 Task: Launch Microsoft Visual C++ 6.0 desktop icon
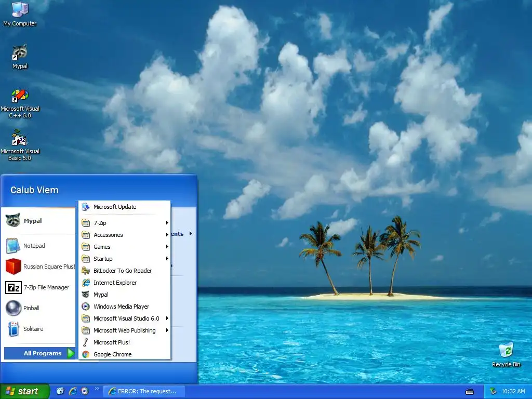pyautogui.click(x=20, y=104)
